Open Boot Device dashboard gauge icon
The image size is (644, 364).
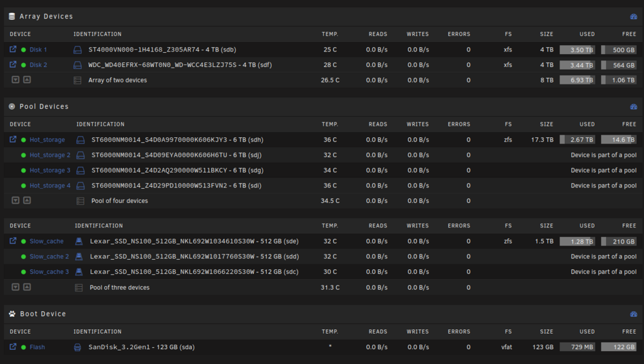click(633, 314)
